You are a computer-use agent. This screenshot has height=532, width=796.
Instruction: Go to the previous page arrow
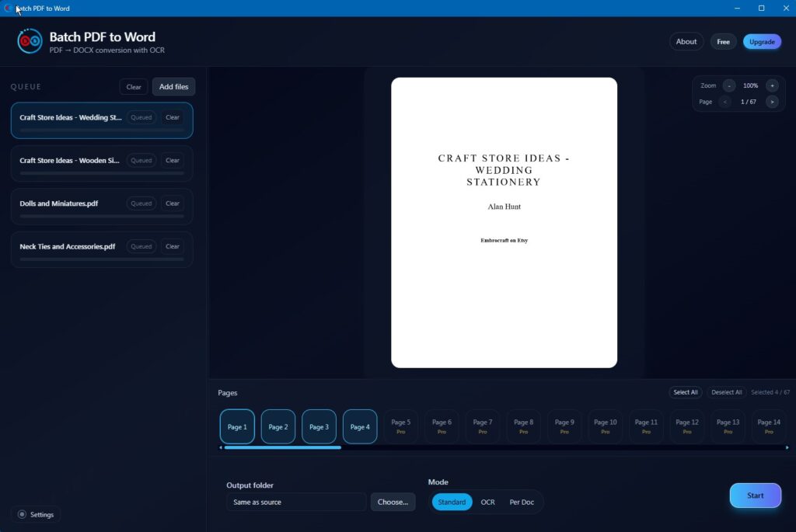point(725,102)
